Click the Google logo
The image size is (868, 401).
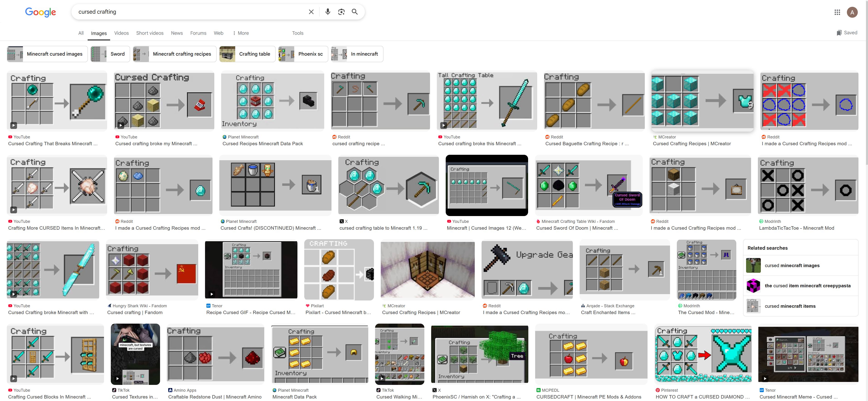[x=40, y=12]
